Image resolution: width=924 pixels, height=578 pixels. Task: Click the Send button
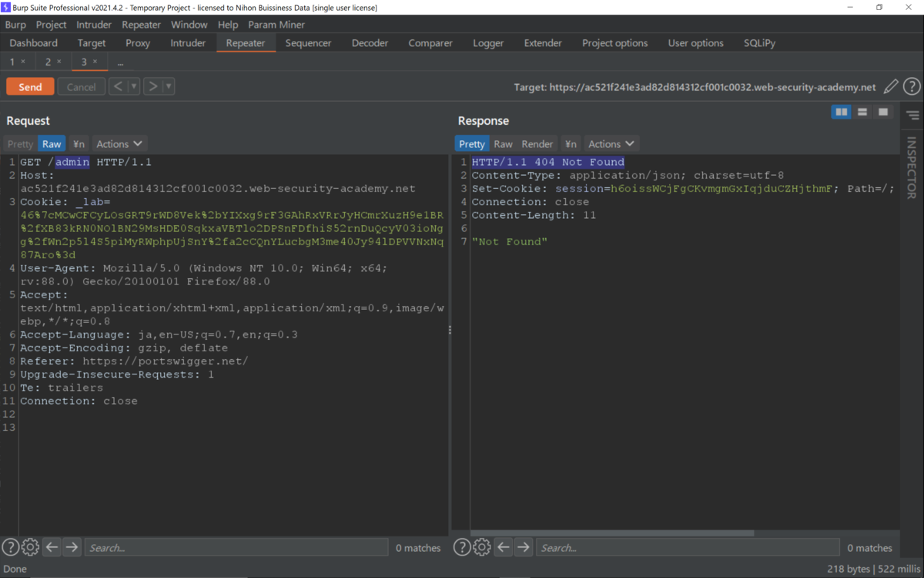pyautogui.click(x=30, y=87)
